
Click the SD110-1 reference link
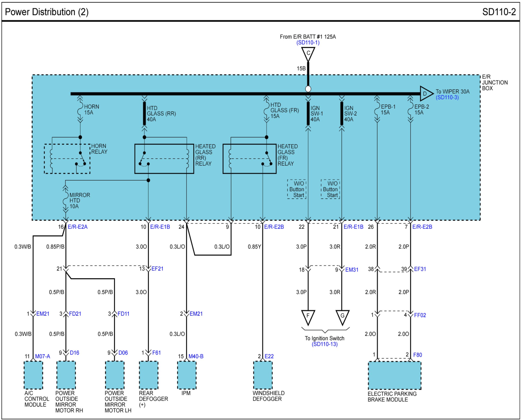(x=308, y=43)
